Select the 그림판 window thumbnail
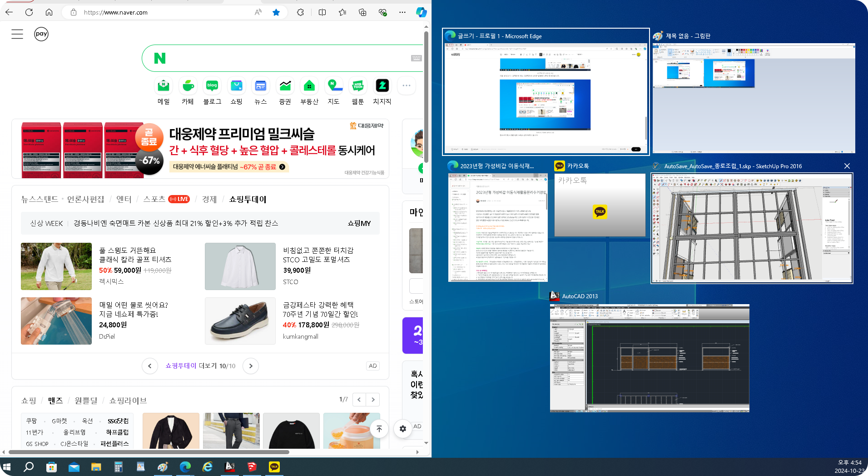 click(x=754, y=98)
